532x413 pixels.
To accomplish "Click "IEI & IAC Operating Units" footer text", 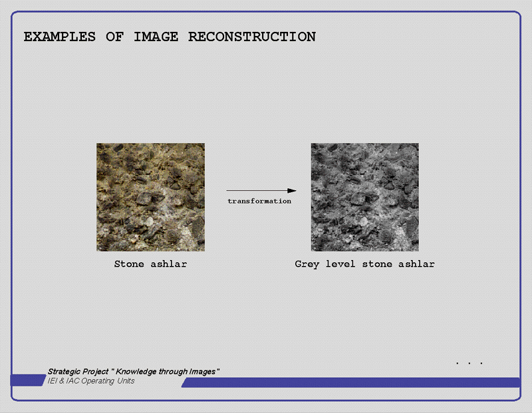I will 91,381.
